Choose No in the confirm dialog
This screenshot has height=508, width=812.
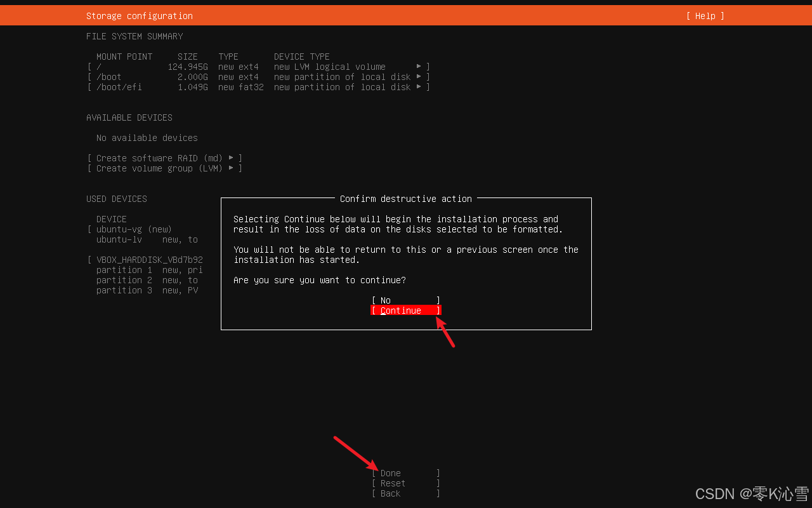tap(406, 300)
